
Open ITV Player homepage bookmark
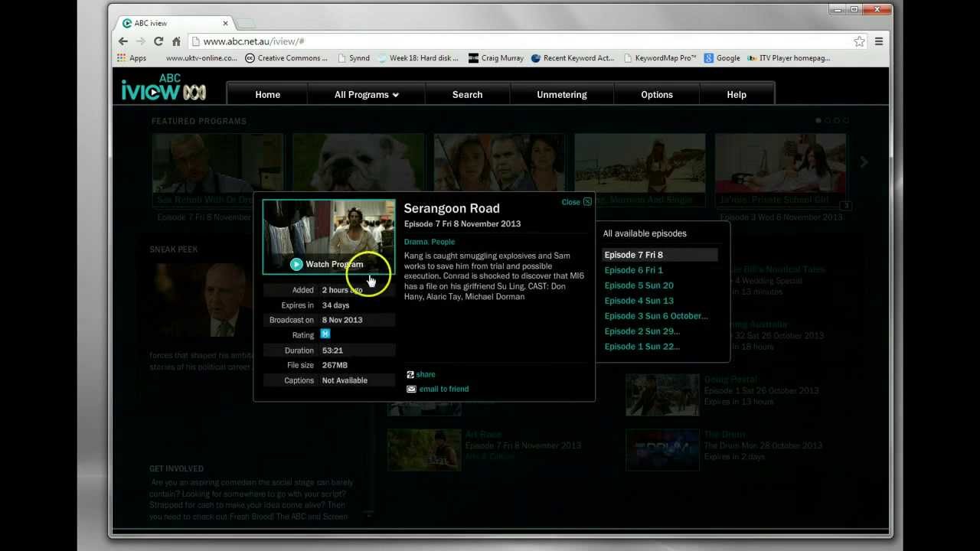click(x=789, y=58)
